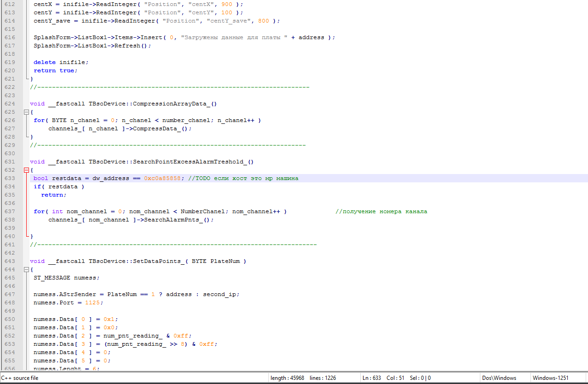Click the value 0x1 on line 650
Screen dimensions: 588x384
click(109, 319)
